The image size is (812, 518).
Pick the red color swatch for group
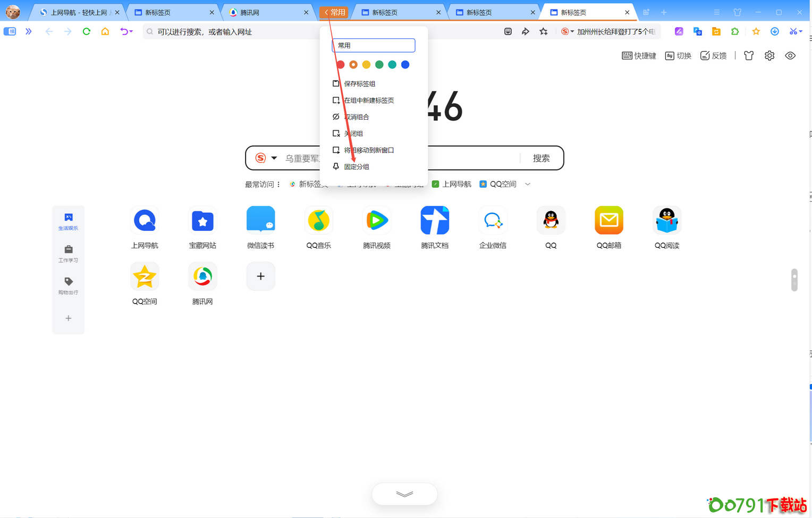[x=341, y=65]
